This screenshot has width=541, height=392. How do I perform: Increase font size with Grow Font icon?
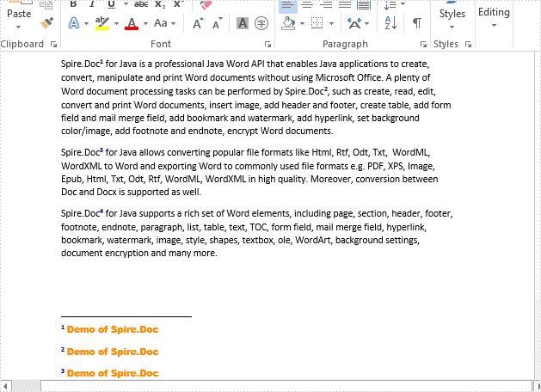[198, 23]
